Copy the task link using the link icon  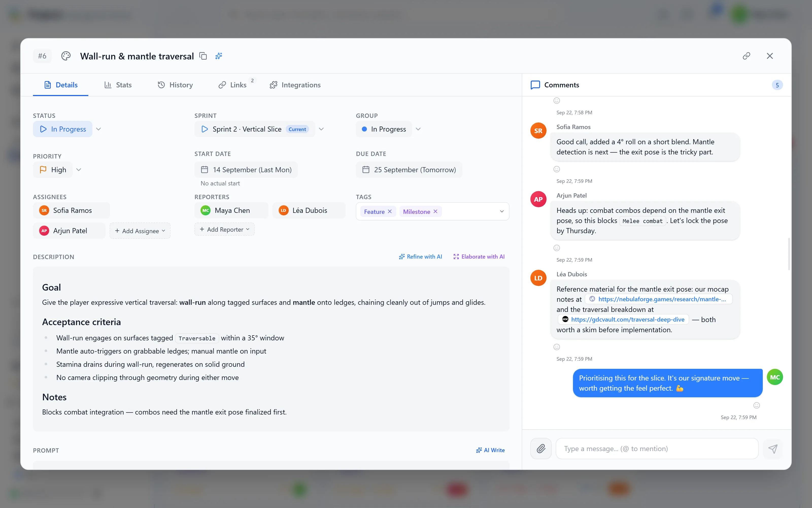coord(746,56)
